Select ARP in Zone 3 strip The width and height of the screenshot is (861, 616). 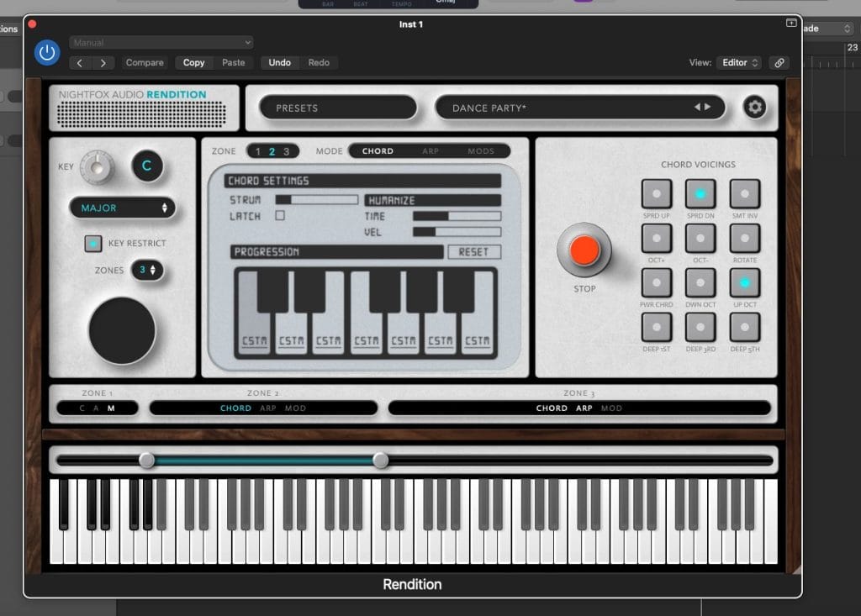584,408
